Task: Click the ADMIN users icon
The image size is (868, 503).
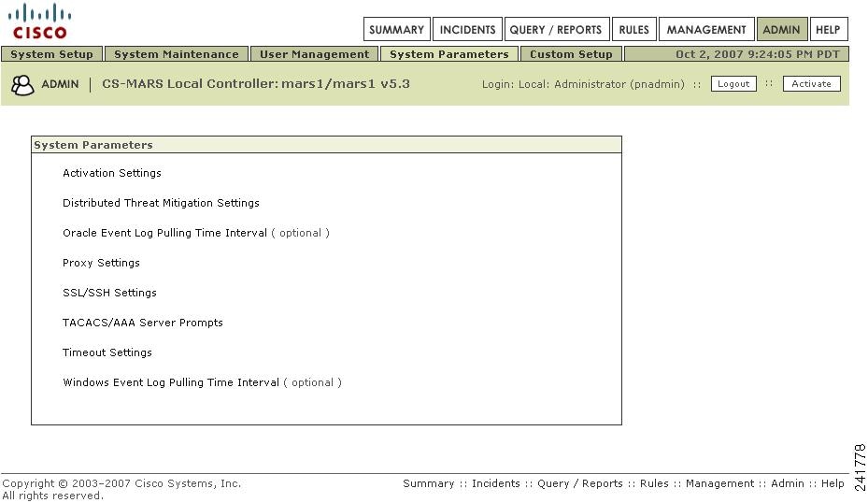Action: click(x=22, y=85)
